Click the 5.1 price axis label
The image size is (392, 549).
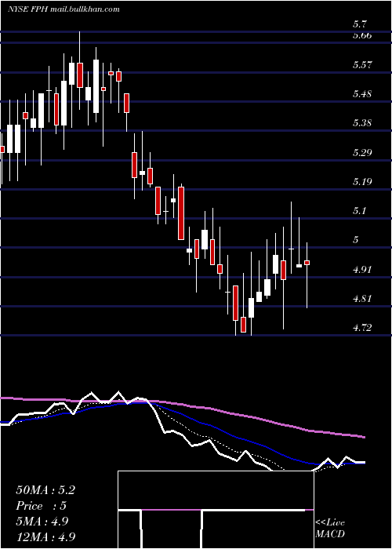click(360, 210)
